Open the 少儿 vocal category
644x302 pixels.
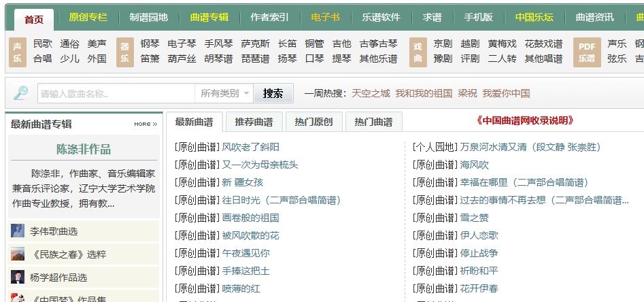pyautogui.click(x=70, y=58)
